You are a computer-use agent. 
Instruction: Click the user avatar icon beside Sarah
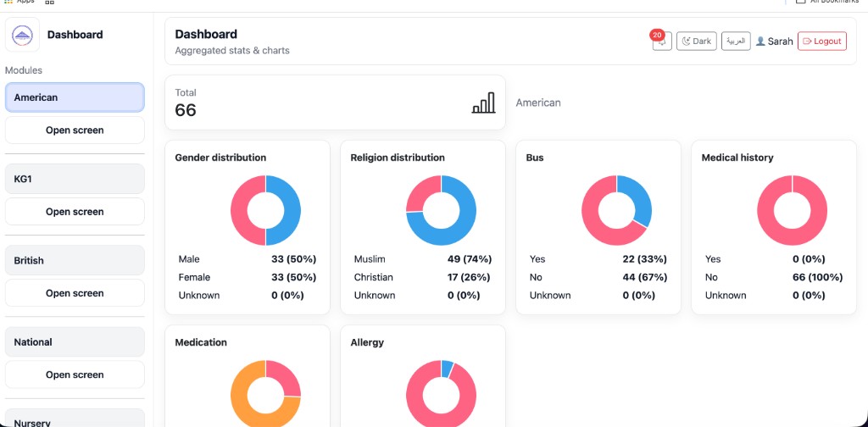760,41
